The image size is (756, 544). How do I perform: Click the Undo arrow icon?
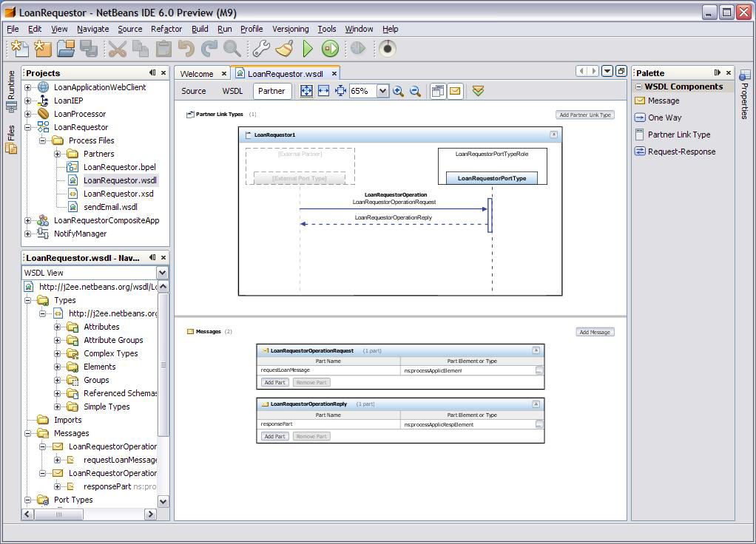point(186,49)
